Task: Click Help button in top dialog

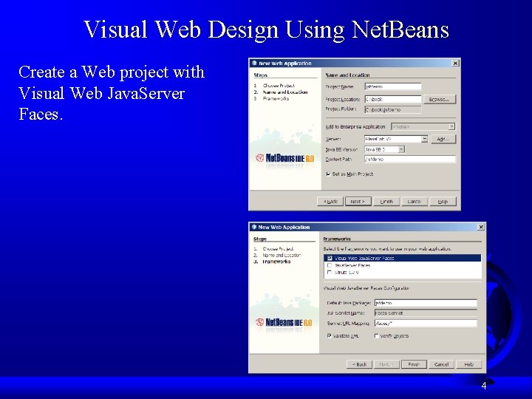Action: [443, 201]
